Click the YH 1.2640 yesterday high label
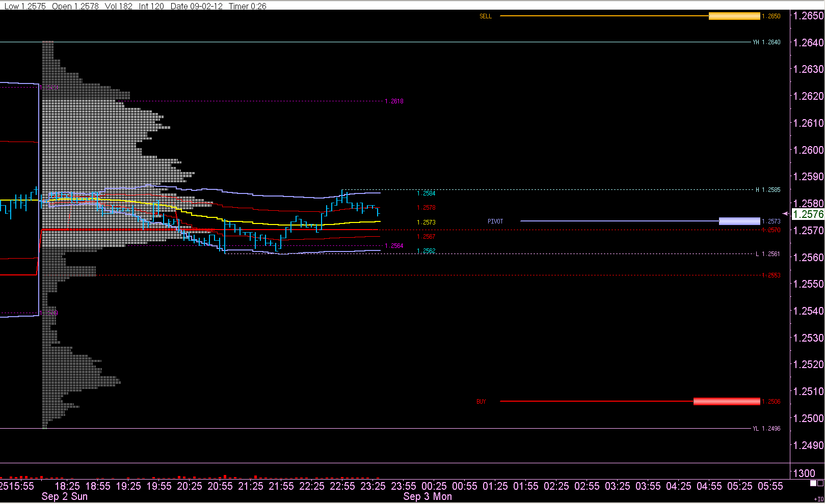This screenshot has width=825, height=504. point(766,42)
